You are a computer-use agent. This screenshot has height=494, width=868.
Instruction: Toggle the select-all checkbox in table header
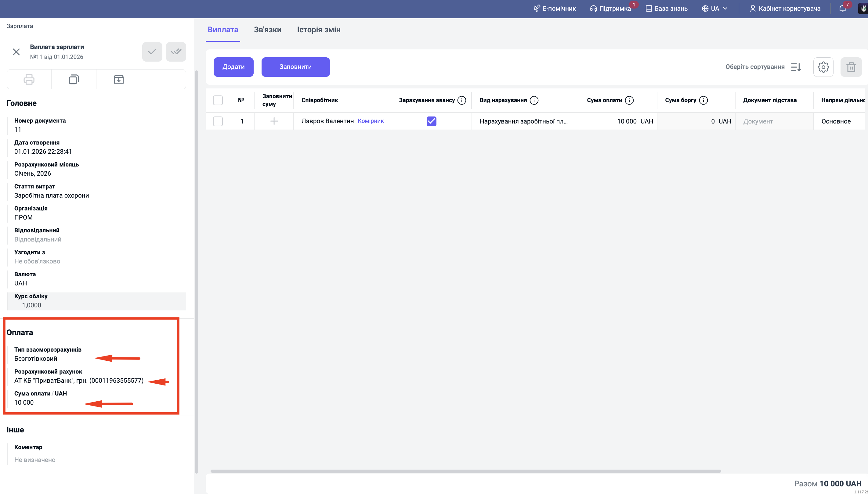point(218,100)
